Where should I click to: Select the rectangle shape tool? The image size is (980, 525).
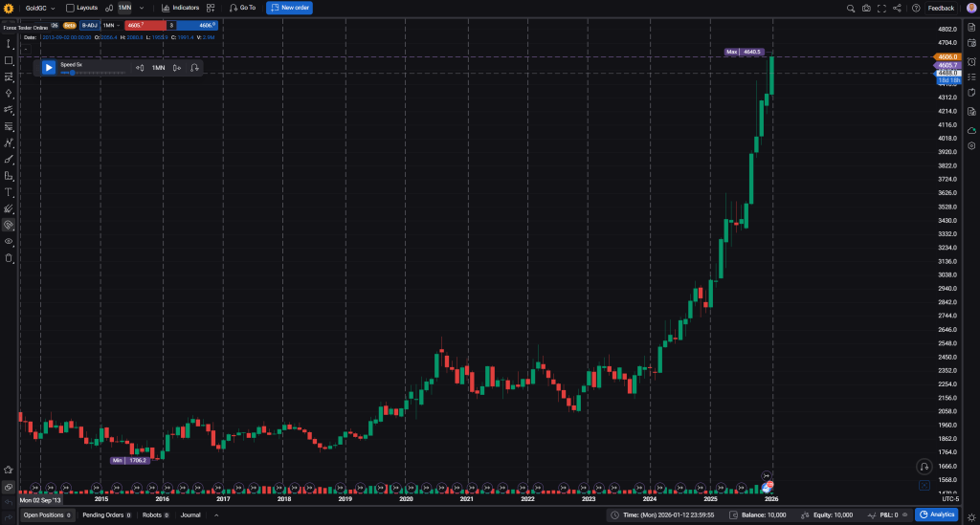pos(8,60)
